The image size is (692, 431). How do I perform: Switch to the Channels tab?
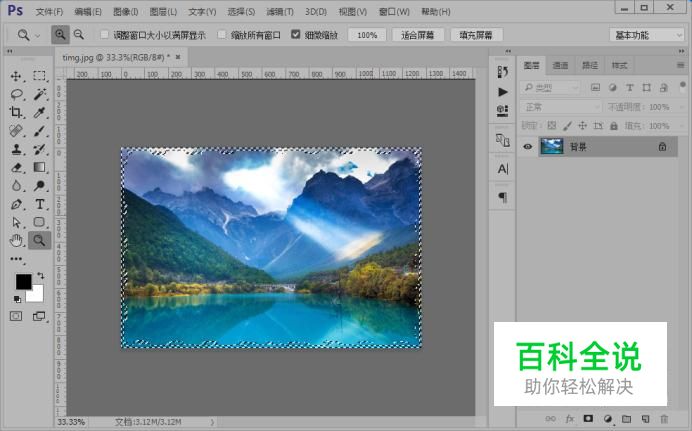[560, 65]
